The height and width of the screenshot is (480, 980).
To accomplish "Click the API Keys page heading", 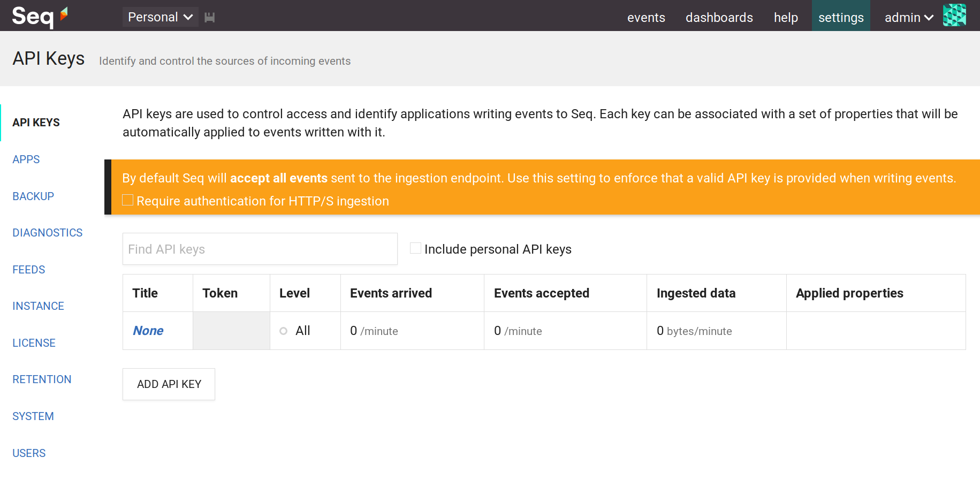I will 49,58.
